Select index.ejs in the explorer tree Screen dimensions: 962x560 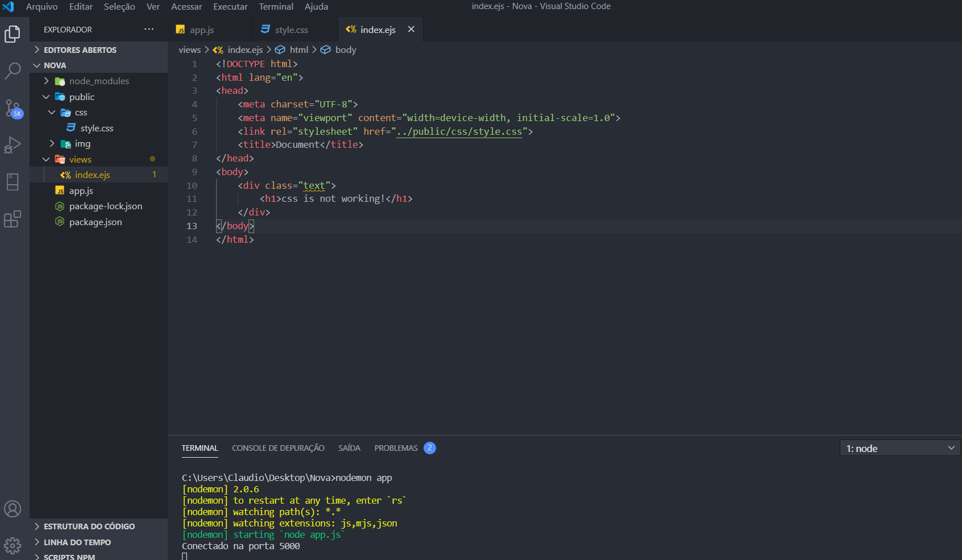(x=98, y=175)
